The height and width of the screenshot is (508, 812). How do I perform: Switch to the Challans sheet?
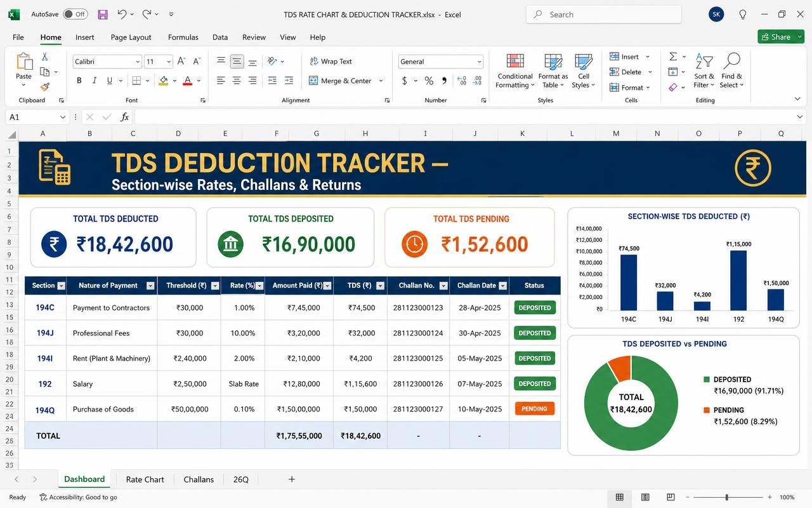[x=199, y=479]
